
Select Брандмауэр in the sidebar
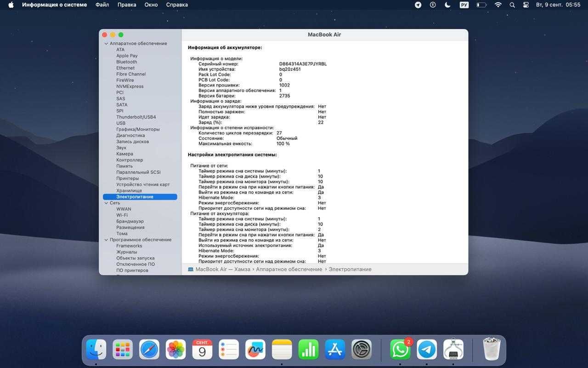pyautogui.click(x=130, y=221)
